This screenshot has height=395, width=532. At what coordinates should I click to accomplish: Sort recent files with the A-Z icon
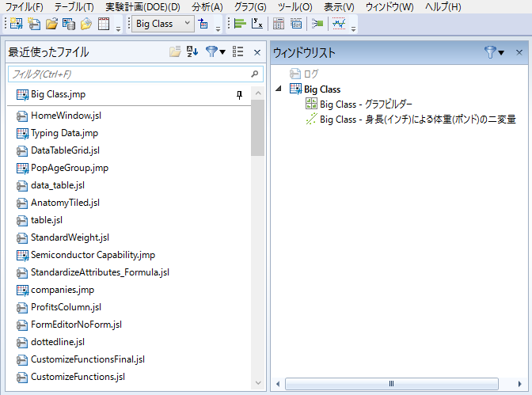(192, 52)
